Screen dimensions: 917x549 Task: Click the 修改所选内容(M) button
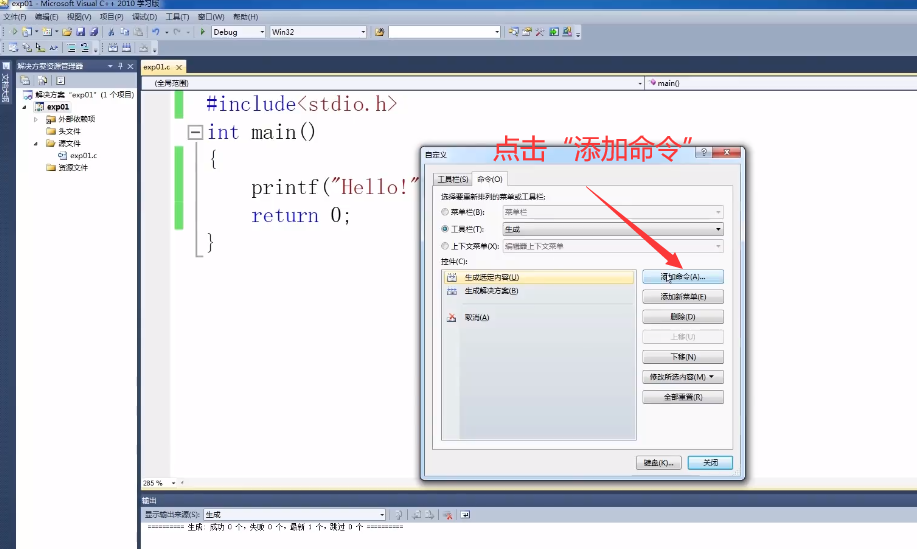tap(682, 377)
